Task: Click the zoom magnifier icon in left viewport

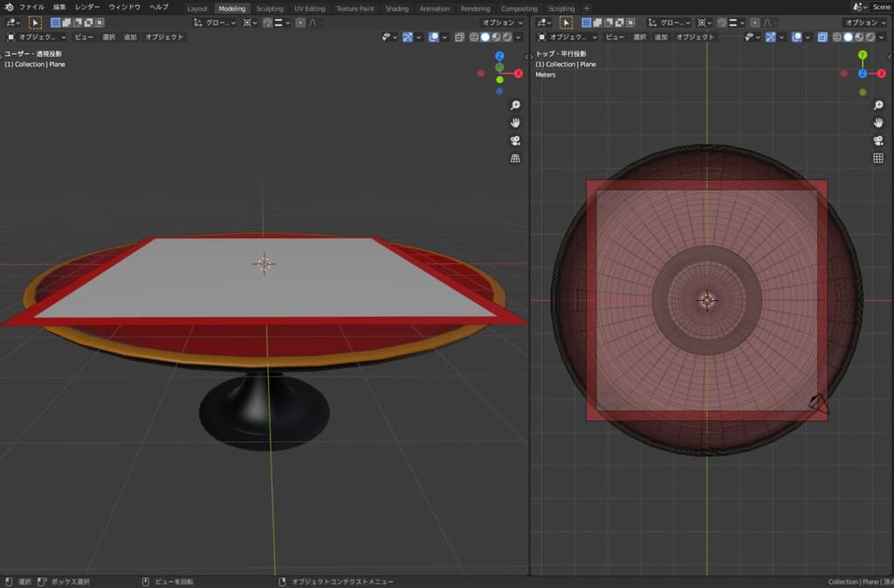Action: pyautogui.click(x=515, y=105)
